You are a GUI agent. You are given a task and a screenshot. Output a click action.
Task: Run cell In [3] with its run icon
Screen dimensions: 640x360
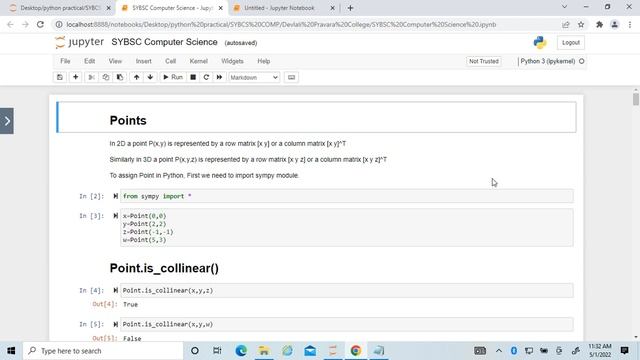[116, 216]
